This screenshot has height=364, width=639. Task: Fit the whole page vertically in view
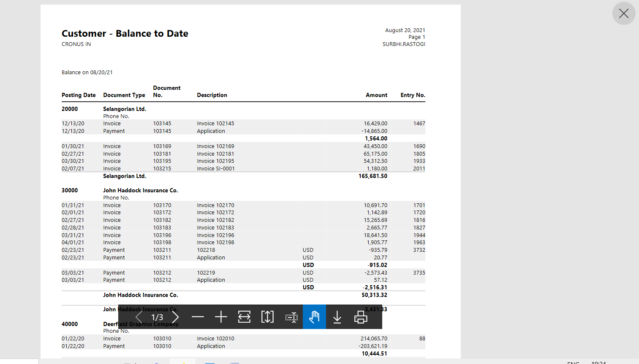click(267, 317)
